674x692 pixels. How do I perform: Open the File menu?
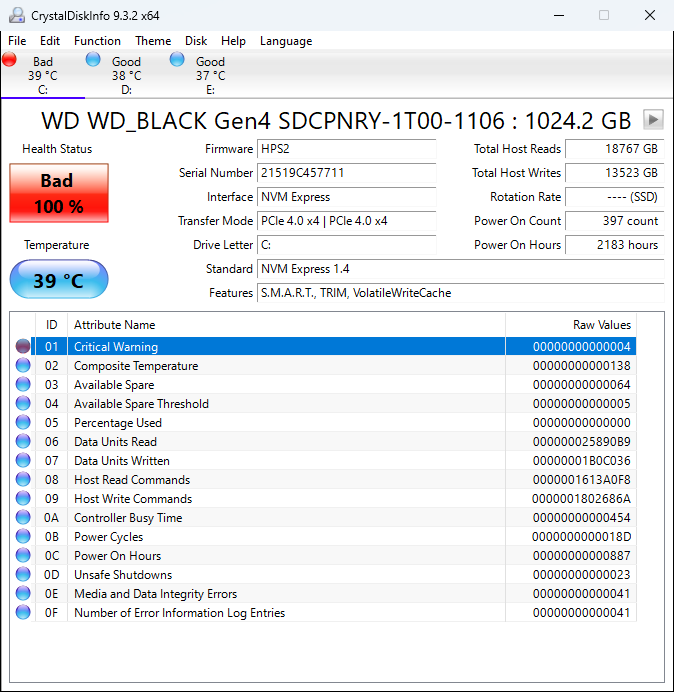coord(17,41)
